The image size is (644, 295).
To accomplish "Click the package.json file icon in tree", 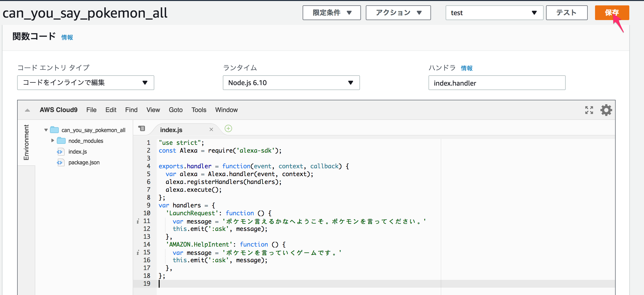I will coord(60,163).
